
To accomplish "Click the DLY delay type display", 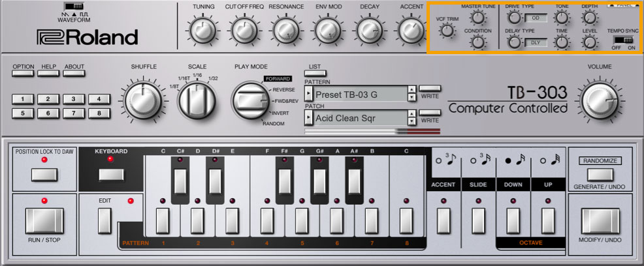I will click(x=536, y=42).
